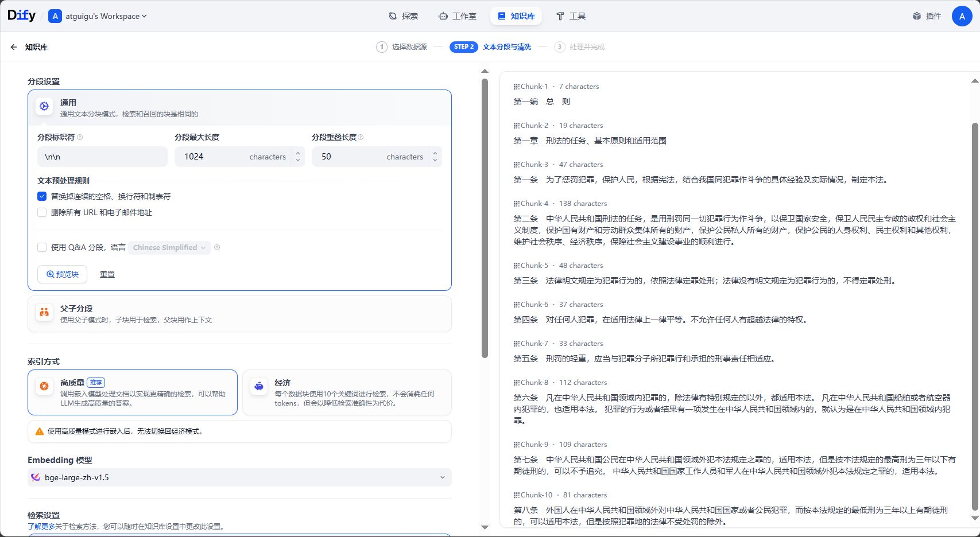Screen dimensions: 980x537
Task: Open the 探索 (Explore) tab
Action: [403, 16]
